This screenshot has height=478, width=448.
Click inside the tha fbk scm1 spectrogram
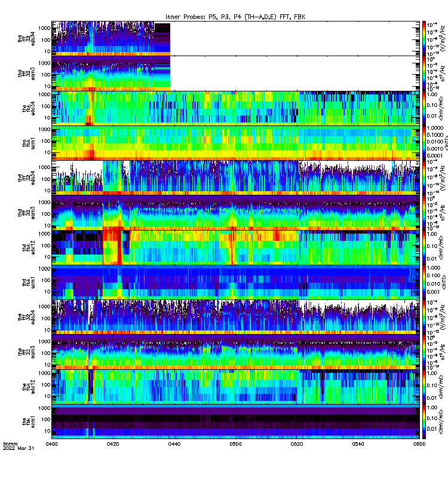(235, 143)
